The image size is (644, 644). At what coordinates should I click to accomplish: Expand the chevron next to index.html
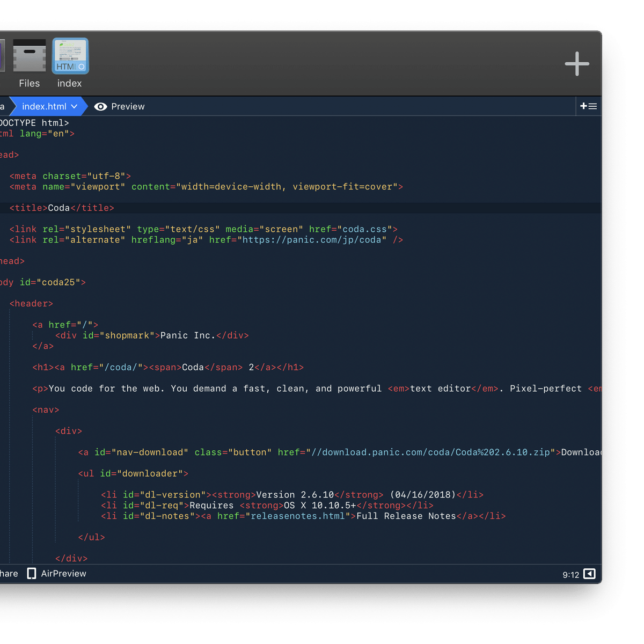pos(75,107)
